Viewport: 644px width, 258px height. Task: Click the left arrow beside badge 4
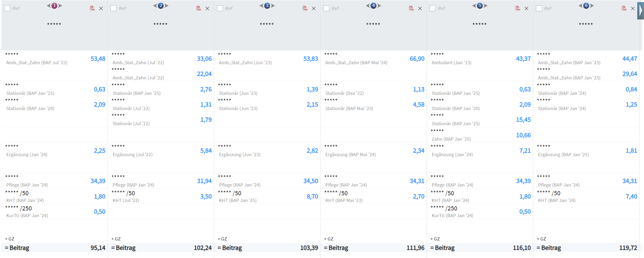368,6
